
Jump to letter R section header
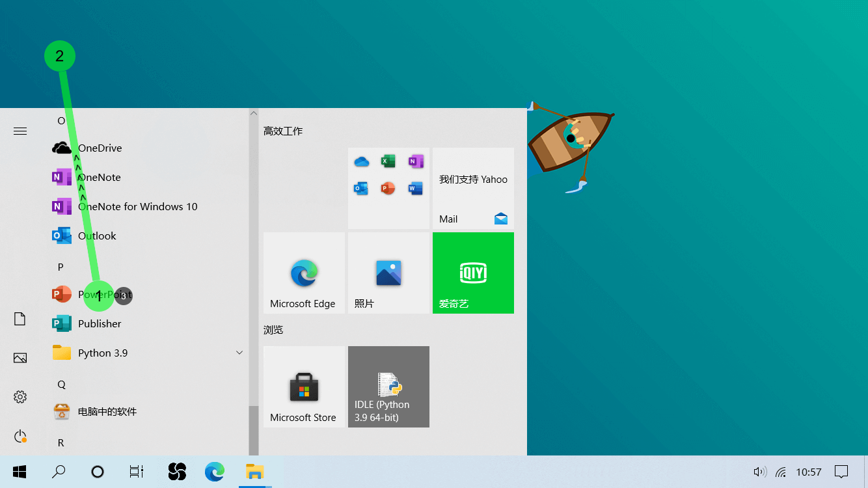61,442
